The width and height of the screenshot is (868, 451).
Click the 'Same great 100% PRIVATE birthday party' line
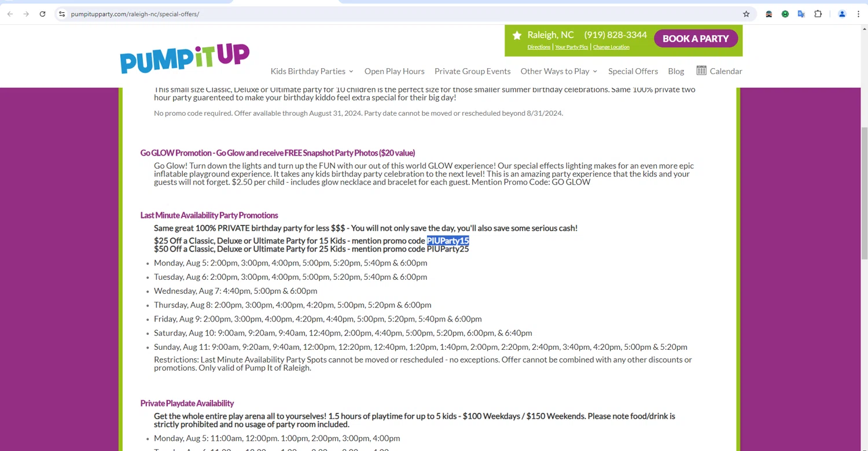pos(366,228)
